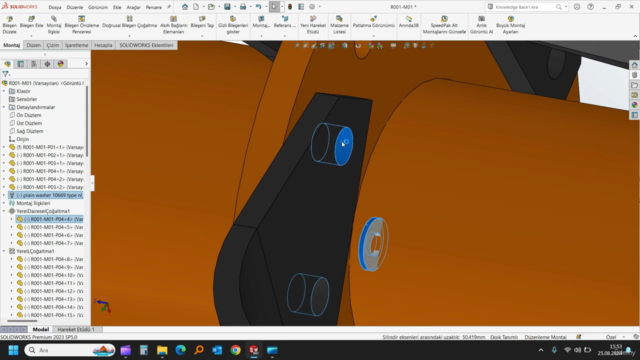Click the Print icon
The height and width of the screenshot is (360, 640).
pyautogui.click(x=243, y=7)
